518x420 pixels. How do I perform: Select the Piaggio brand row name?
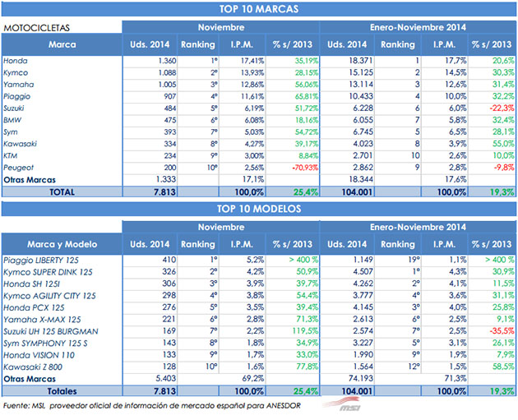pyautogui.click(x=16, y=96)
